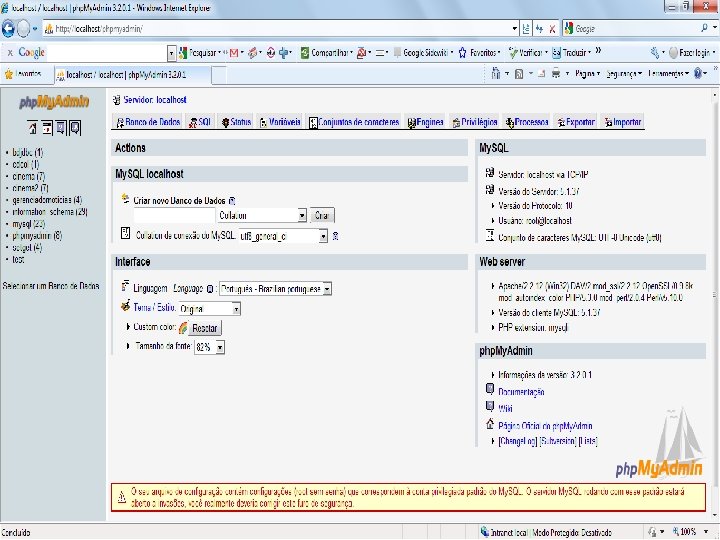
Task: Click the Stop loading red X icon
Action: (x=552, y=29)
